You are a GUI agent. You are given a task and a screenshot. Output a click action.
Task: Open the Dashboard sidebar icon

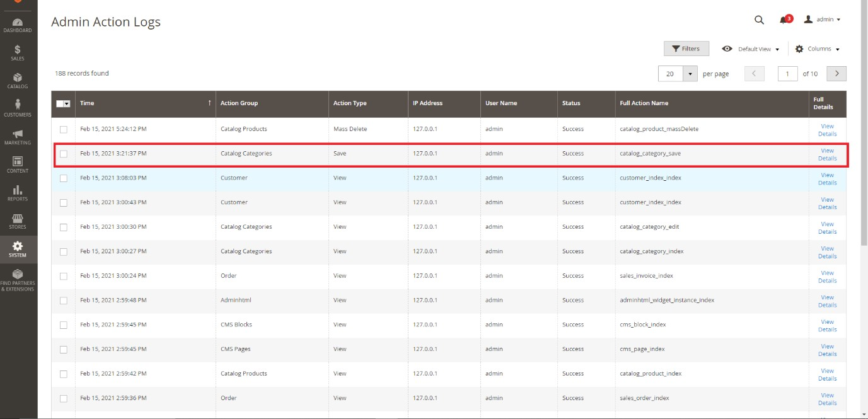point(18,25)
